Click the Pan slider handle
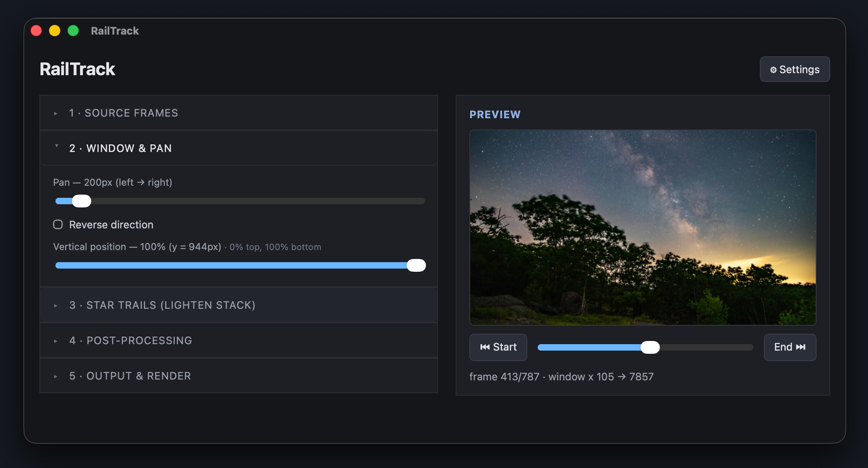The image size is (868, 468). click(82, 201)
